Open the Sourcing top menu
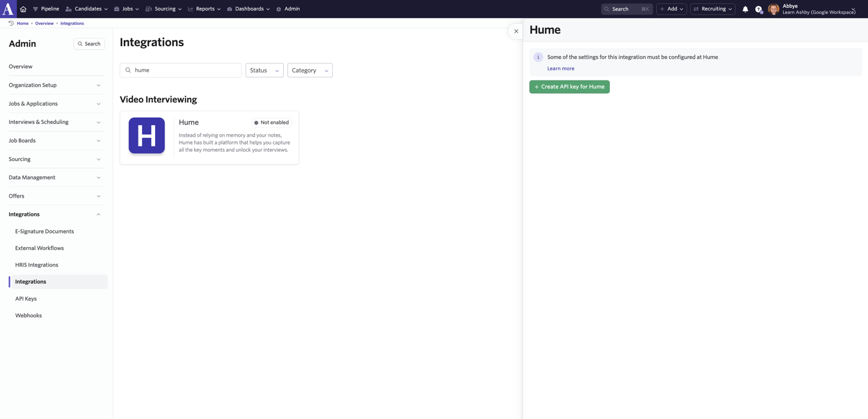868x419 pixels. pyautogui.click(x=164, y=9)
